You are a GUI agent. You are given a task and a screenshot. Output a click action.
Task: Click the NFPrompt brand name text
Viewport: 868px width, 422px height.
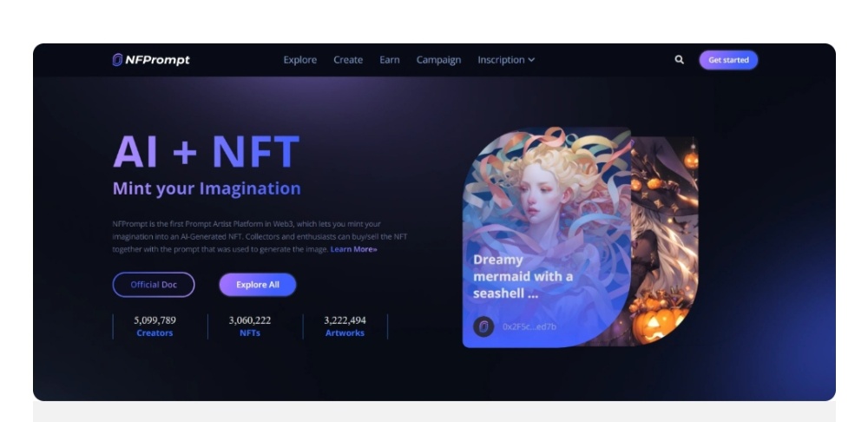click(x=157, y=60)
